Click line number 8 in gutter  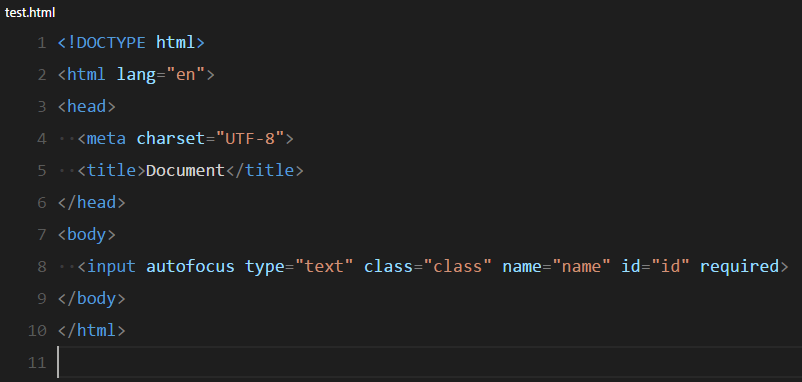point(42,267)
